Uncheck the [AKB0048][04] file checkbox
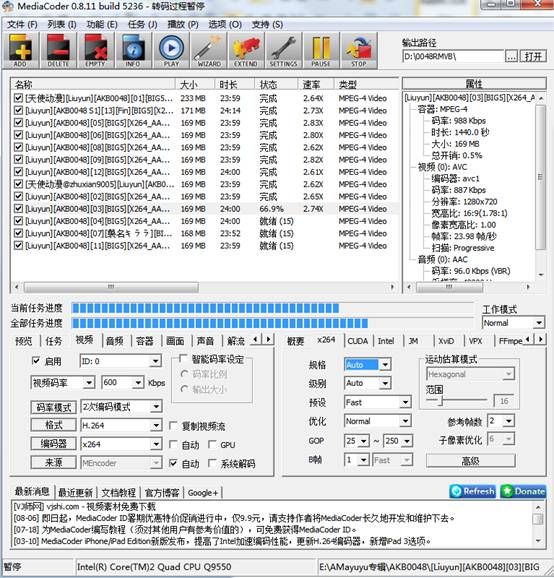The width and height of the screenshot is (554, 578). tap(18, 221)
